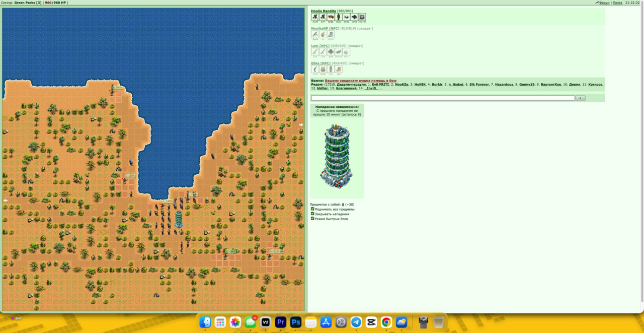Click Lom's fourth equipment icon 100/100
The width and height of the screenshot is (644, 333).
(x=339, y=52)
